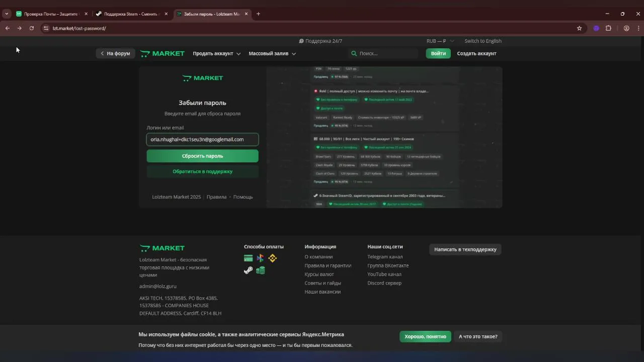
Task: Open Discord сервер link
Action: [384, 283]
